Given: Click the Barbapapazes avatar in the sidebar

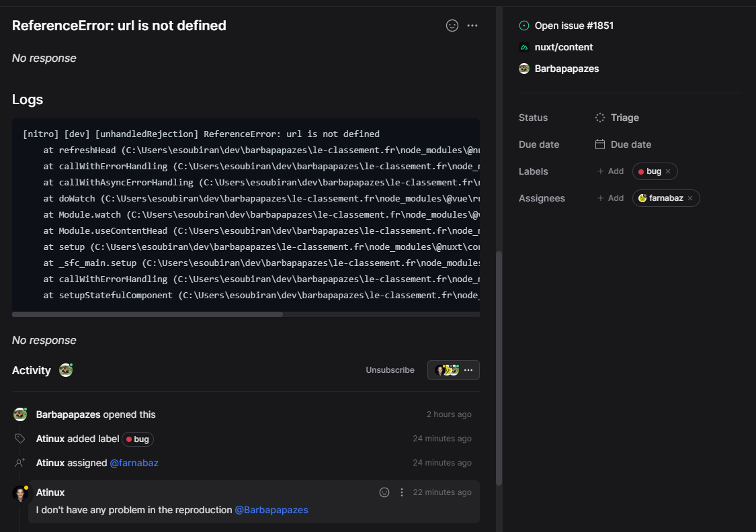Looking at the screenshot, I should [x=523, y=69].
